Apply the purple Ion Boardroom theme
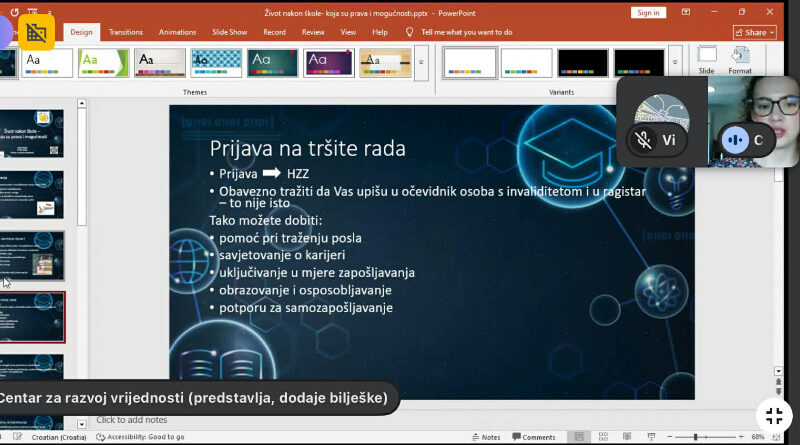Screen dimensions: 800x445 [x=329, y=63]
